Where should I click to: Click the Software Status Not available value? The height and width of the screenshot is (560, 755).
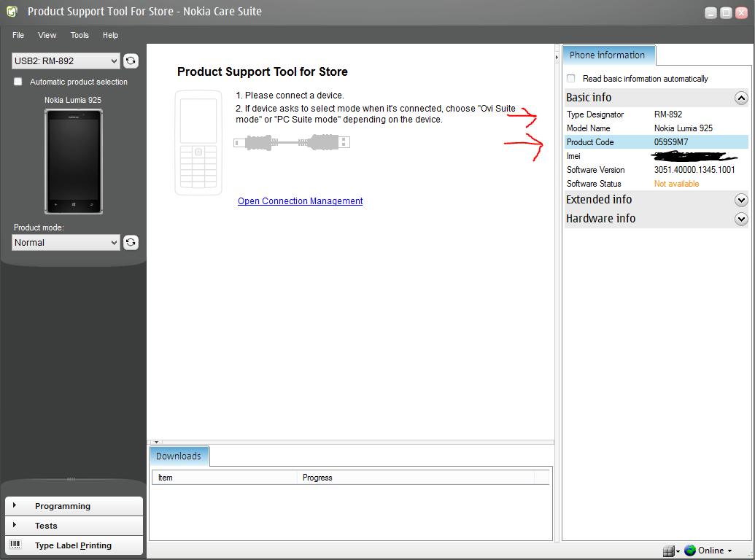coord(676,184)
